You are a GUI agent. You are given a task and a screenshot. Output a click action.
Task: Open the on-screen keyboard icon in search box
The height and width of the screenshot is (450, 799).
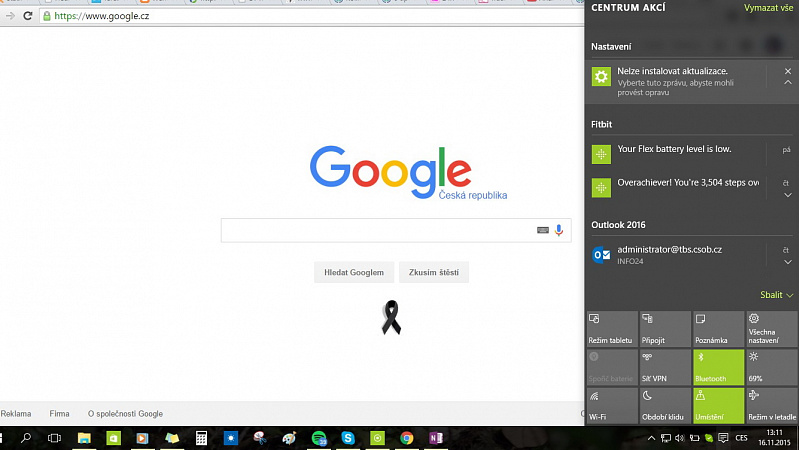click(543, 230)
